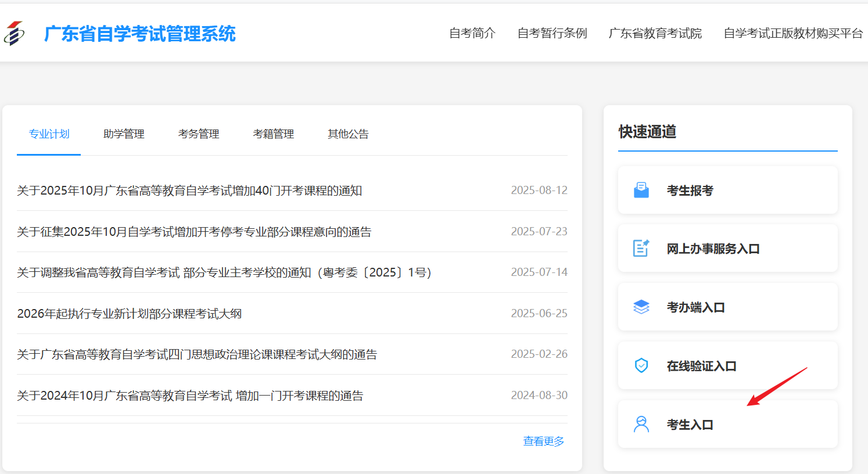Open the 广东省教育考试院 navigation link

(655, 34)
